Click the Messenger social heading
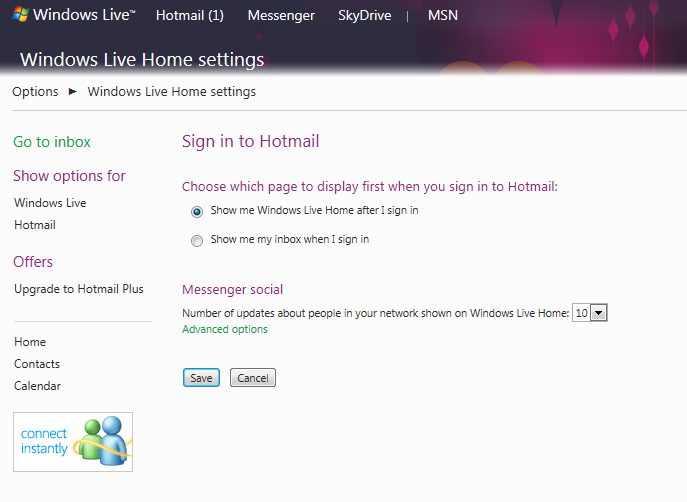The height and width of the screenshot is (502, 687). [233, 290]
